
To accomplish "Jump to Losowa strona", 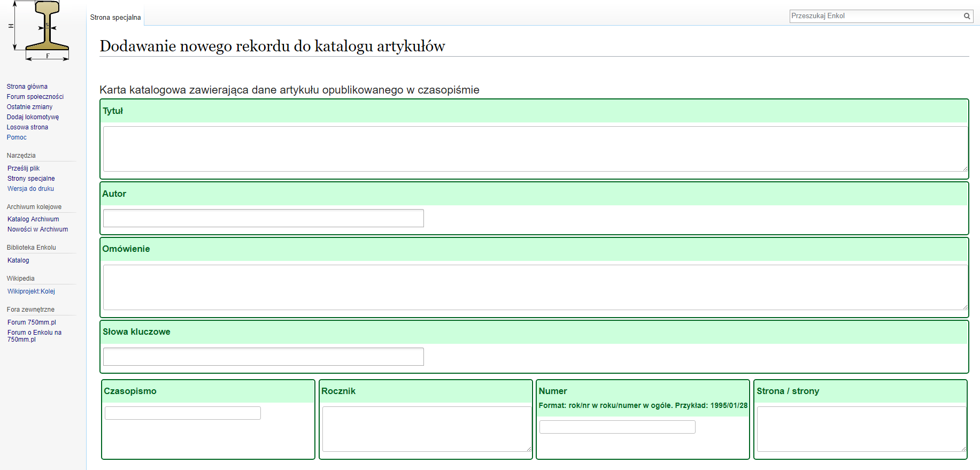I will click(28, 127).
